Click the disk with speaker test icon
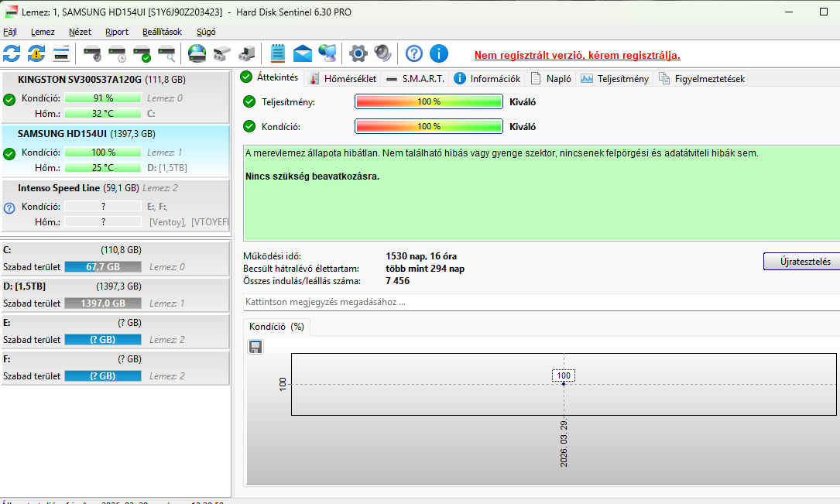The width and height of the screenshot is (840, 504). [92, 53]
